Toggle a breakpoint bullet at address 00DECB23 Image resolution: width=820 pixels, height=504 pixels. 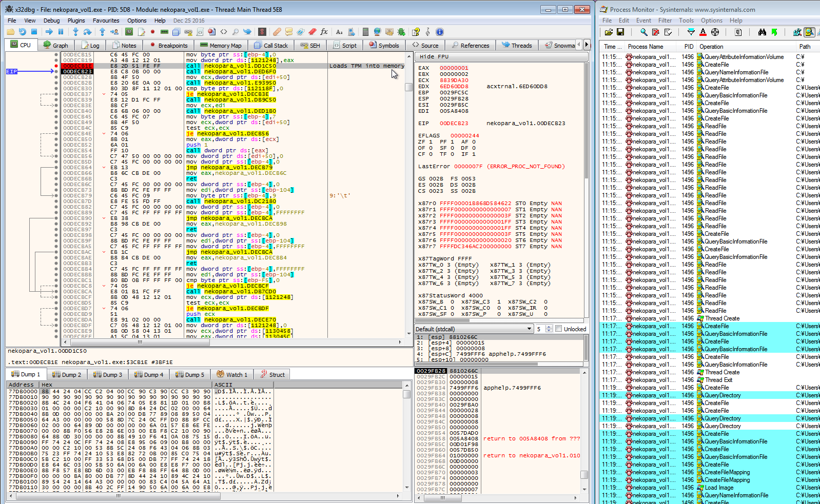tap(56, 71)
